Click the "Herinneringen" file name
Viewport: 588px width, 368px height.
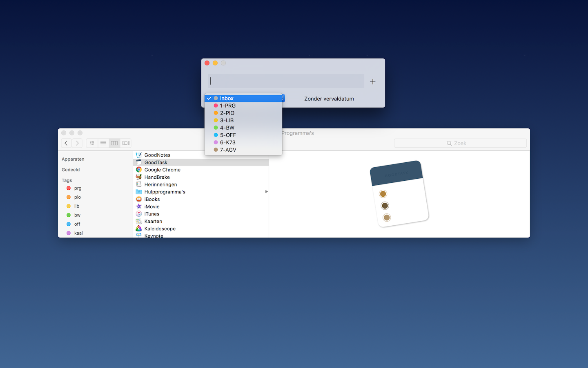point(161,184)
